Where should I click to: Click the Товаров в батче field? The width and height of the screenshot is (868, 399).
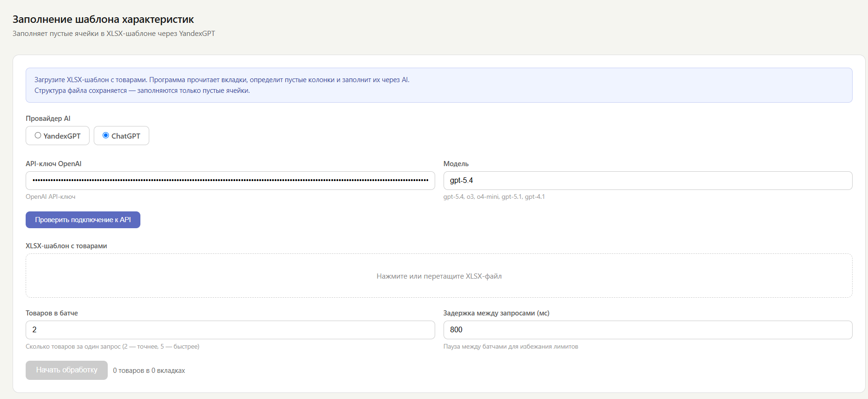[230, 330]
